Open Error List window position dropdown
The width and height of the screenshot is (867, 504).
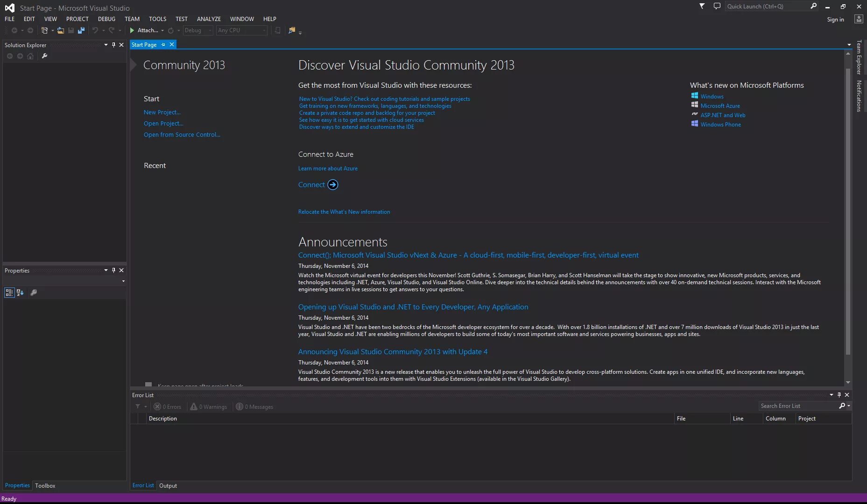[x=831, y=395]
